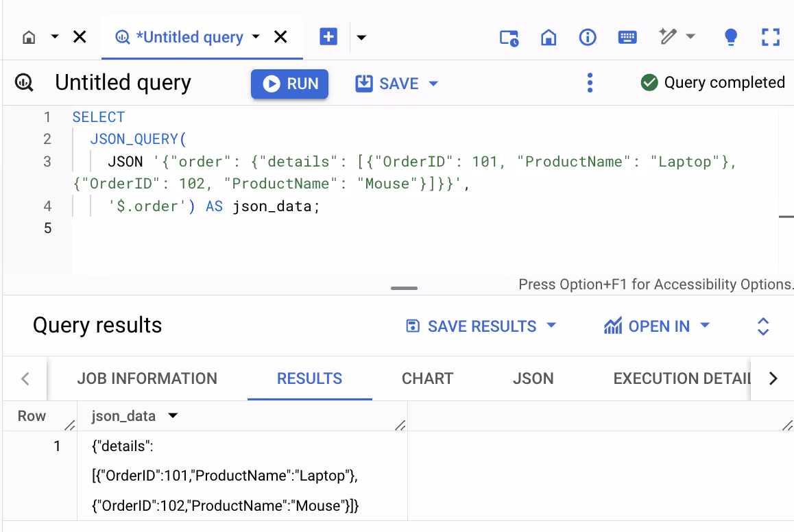Click SAVE RESULTS button
794x532 pixels.
472,326
